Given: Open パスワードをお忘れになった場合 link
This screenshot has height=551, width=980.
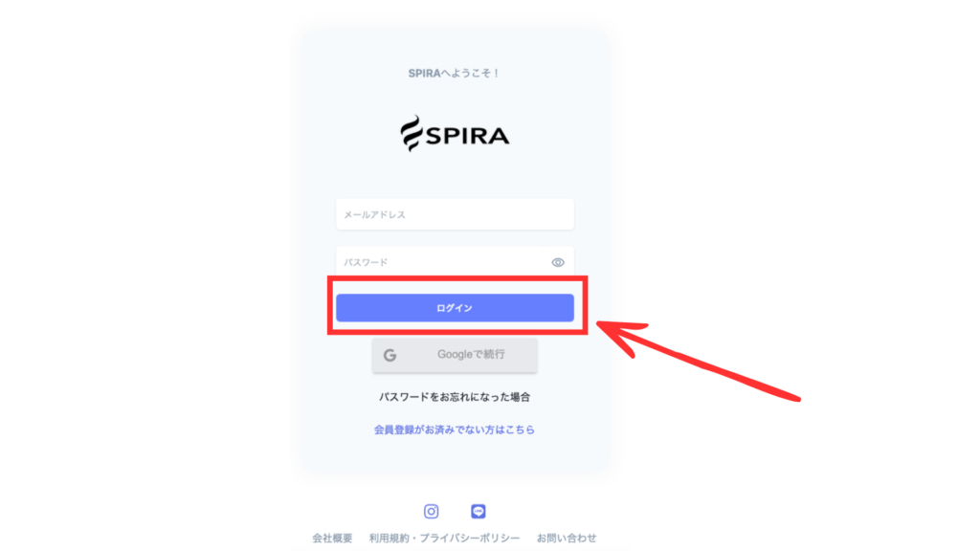Looking at the screenshot, I should pos(455,397).
